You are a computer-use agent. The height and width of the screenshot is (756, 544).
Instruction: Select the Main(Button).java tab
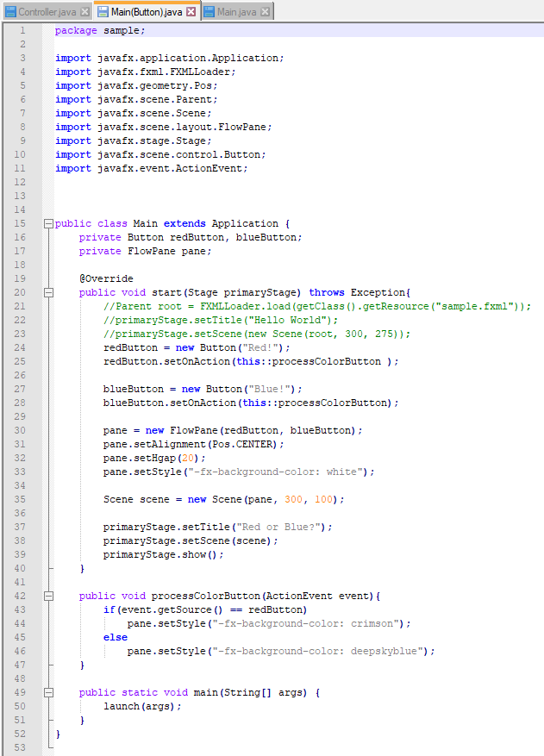click(147, 11)
